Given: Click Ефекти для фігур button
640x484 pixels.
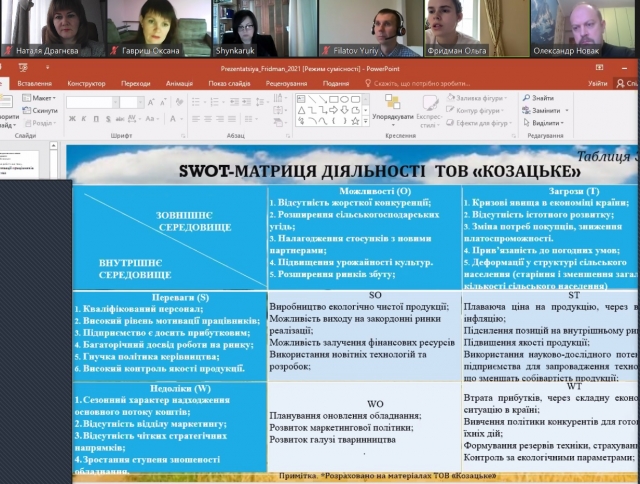Looking at the screenshot, I should 479,123.
